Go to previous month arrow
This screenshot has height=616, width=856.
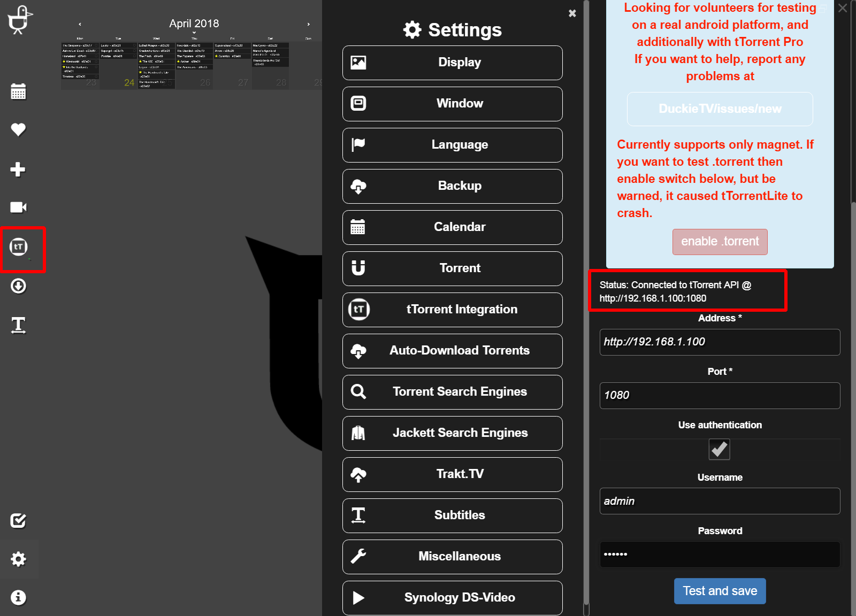[x=80, y=24]
